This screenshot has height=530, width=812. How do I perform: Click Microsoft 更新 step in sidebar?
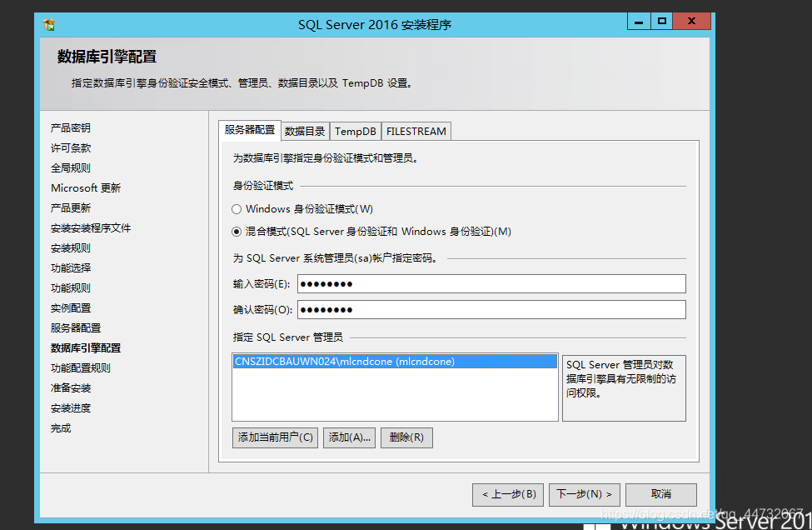[x=86, y=188]
